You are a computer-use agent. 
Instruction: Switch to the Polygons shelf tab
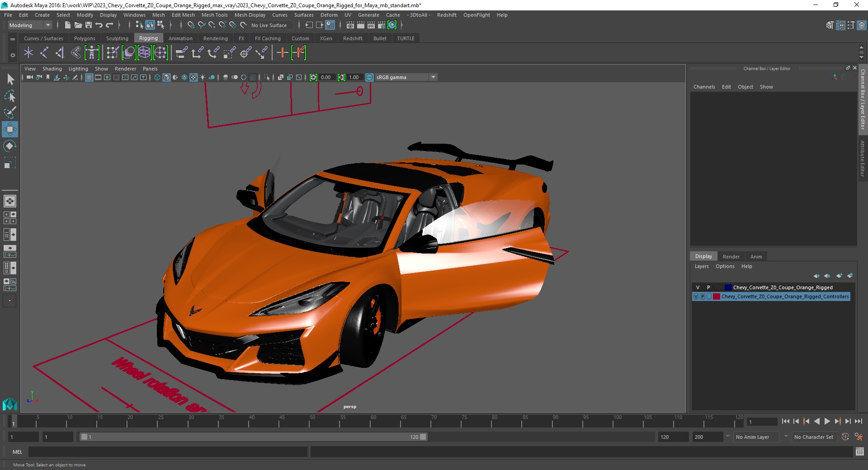point(85,38)
